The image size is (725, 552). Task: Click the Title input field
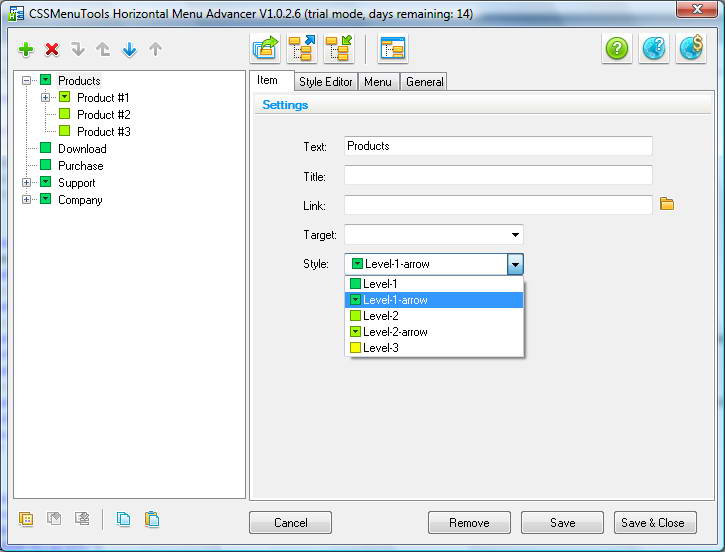[x=498, y=176]
